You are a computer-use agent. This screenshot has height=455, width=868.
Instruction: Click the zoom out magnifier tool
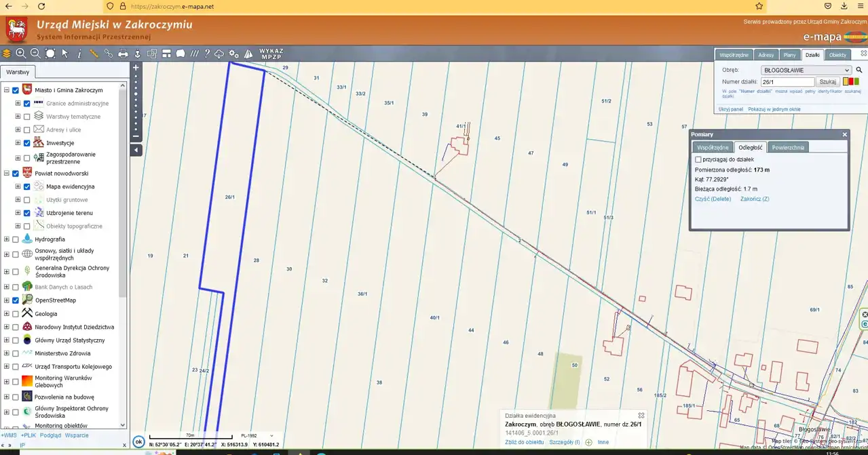[35, 54]
